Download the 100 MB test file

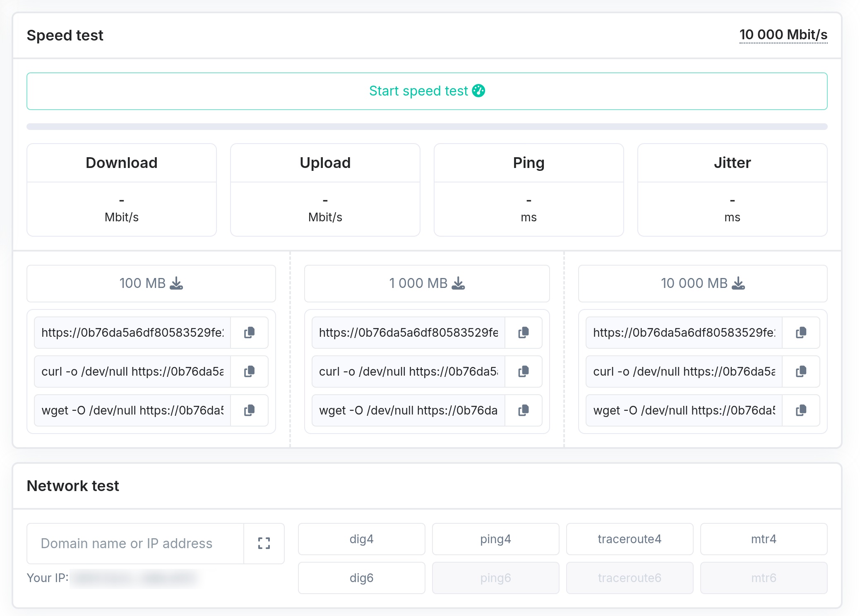pyautogui.click(x=151, y=283)
